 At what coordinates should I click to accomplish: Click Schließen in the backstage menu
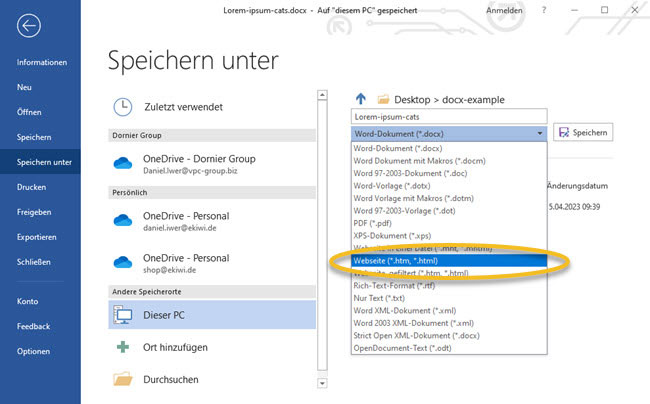pos(40,262)
